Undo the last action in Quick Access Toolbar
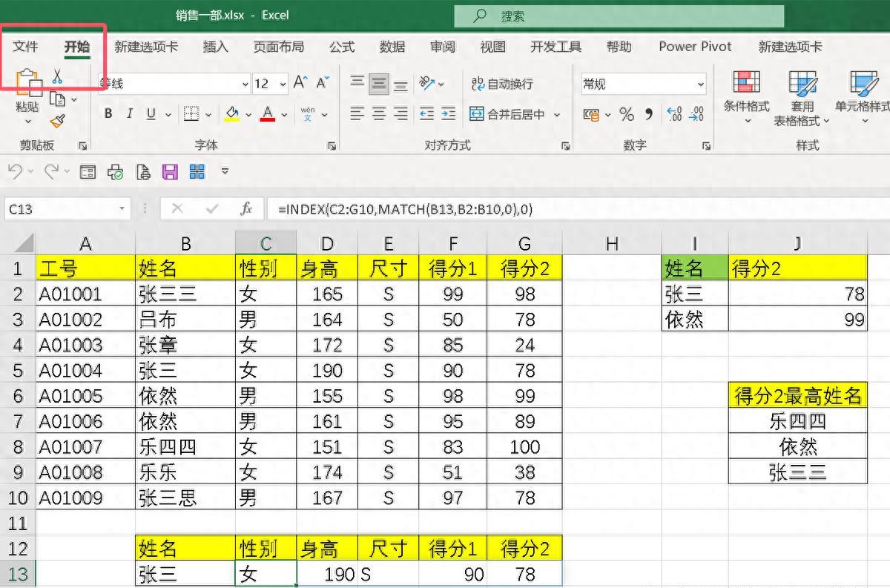Image resolution: width=890 pixels, height=588 pixels. pyautogui.click(x=15, y=172)
